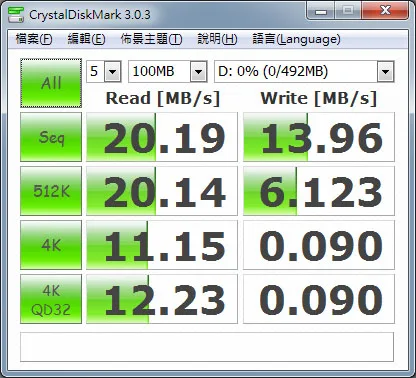Click the empty comment box at bottom
416x378 pixels.
coord(207,347)
